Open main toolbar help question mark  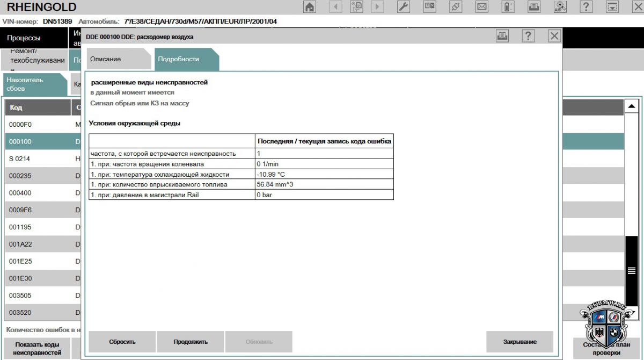[x=586, y=7]
